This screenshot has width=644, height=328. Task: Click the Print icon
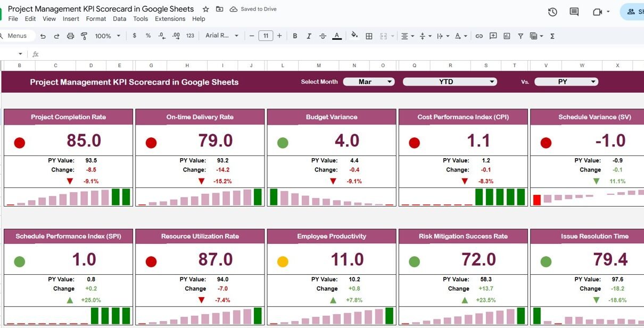(x=70, y=36)
